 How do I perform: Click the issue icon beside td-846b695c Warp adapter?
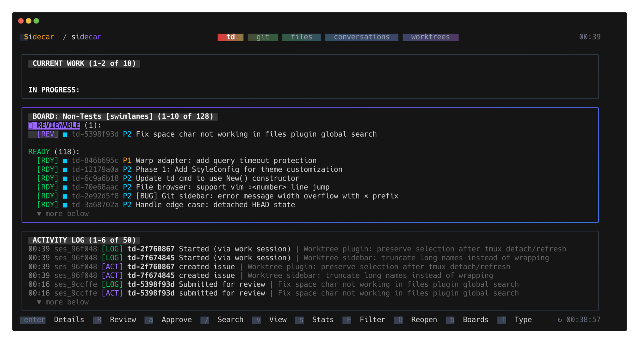(x=65, y=161)
